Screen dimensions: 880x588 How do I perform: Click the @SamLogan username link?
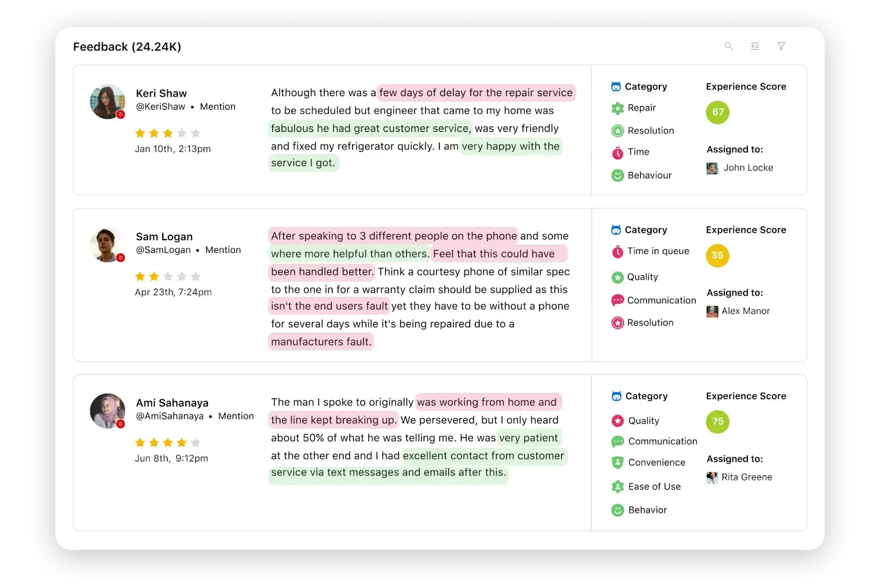(x=163, y=249)
